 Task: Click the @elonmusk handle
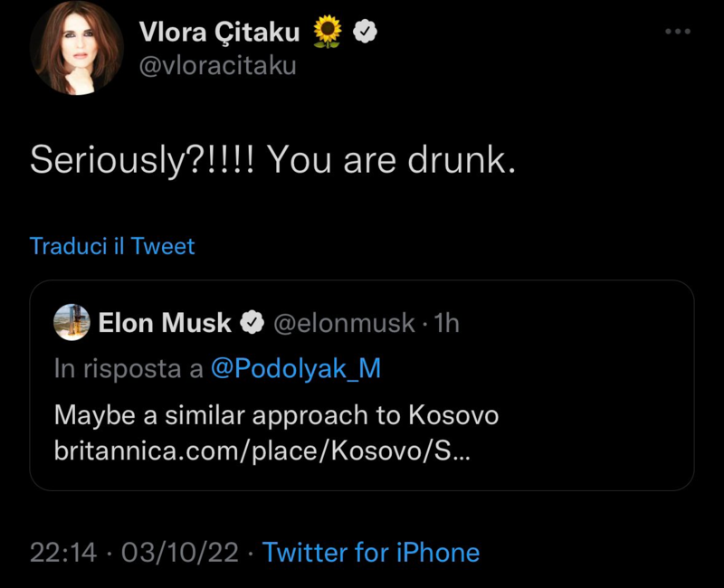[x=344, y=323]
